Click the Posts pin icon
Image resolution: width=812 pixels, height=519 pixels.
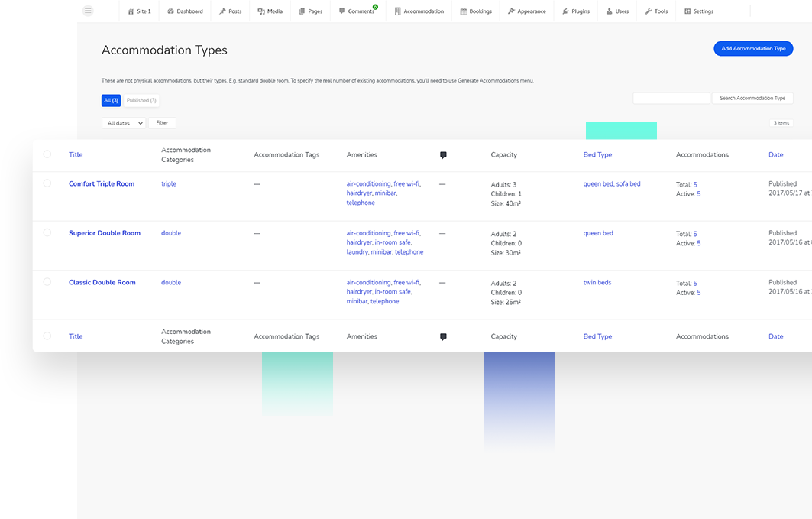[222, 11]
